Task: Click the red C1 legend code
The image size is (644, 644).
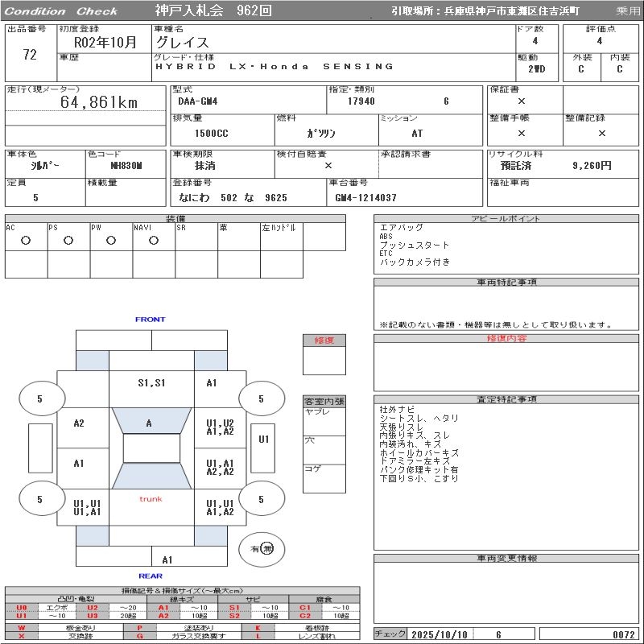Action: [305, 608]
